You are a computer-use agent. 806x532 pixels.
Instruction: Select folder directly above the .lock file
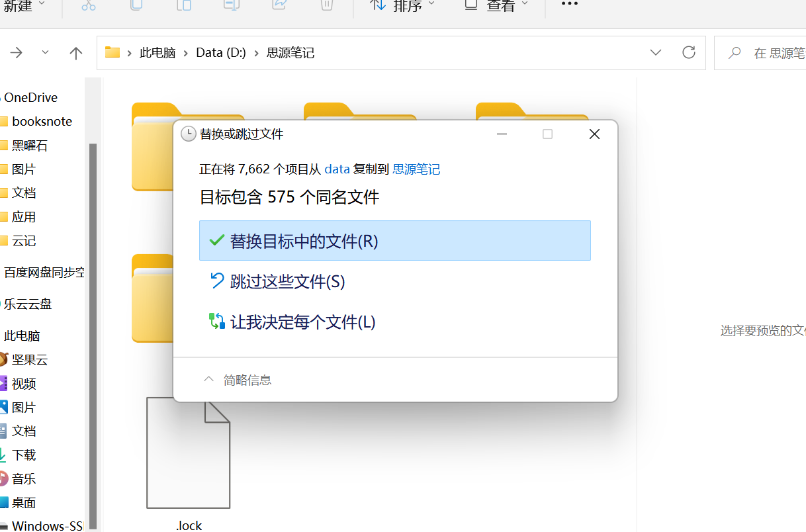(x=152, y=298)
